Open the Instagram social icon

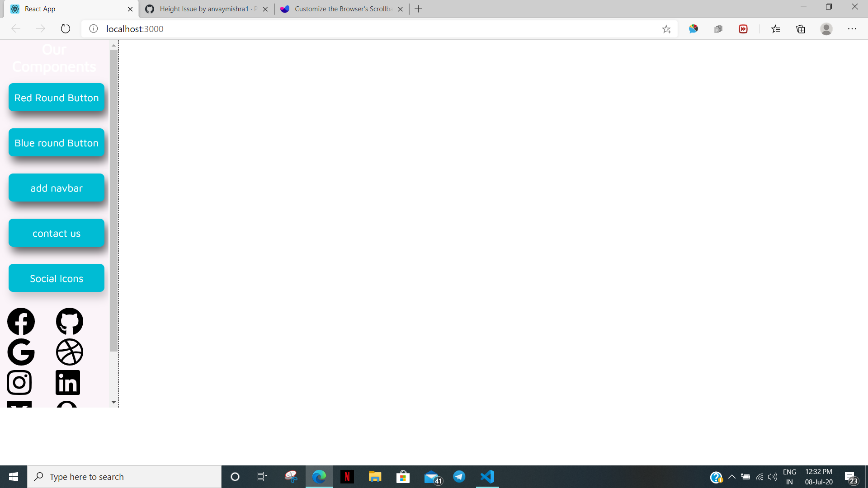click(19, 382)
